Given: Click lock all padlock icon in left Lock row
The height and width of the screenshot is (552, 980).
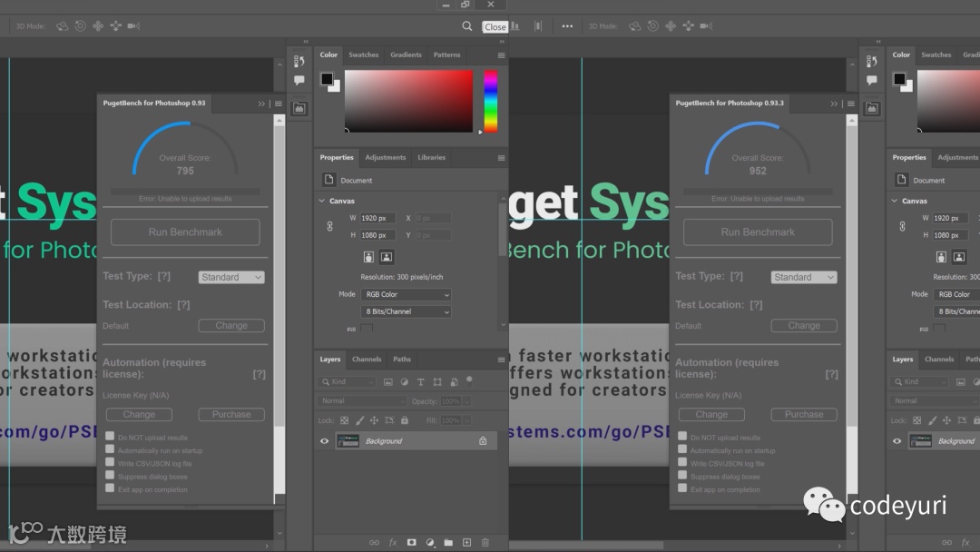Looking at the screenshot, I should coord(405,420).
